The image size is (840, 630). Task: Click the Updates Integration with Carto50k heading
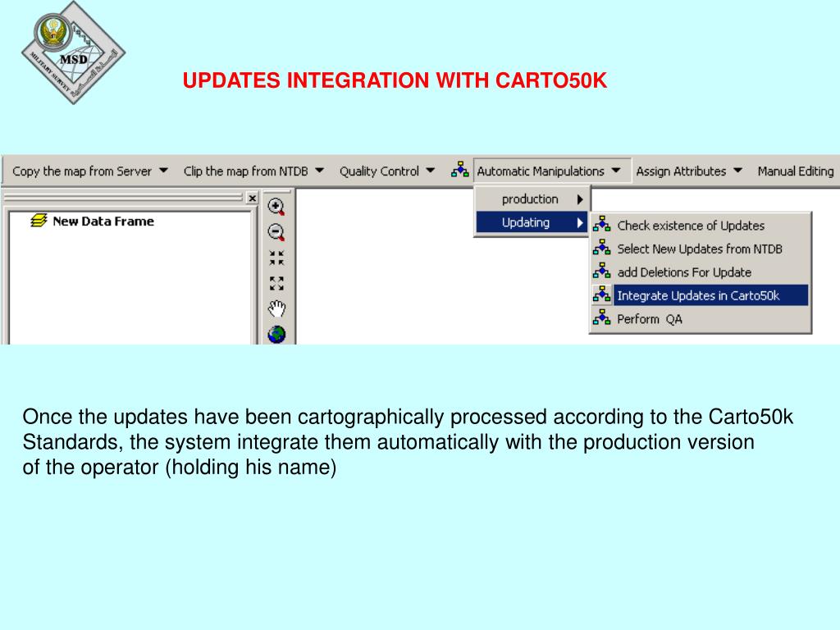[395, 80]
